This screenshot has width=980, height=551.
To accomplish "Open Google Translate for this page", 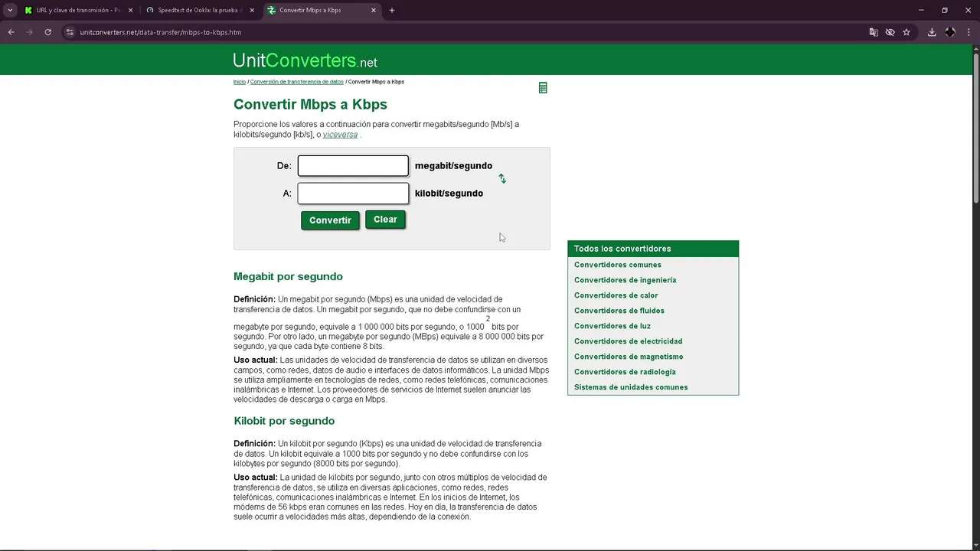I will pos(874,32).
